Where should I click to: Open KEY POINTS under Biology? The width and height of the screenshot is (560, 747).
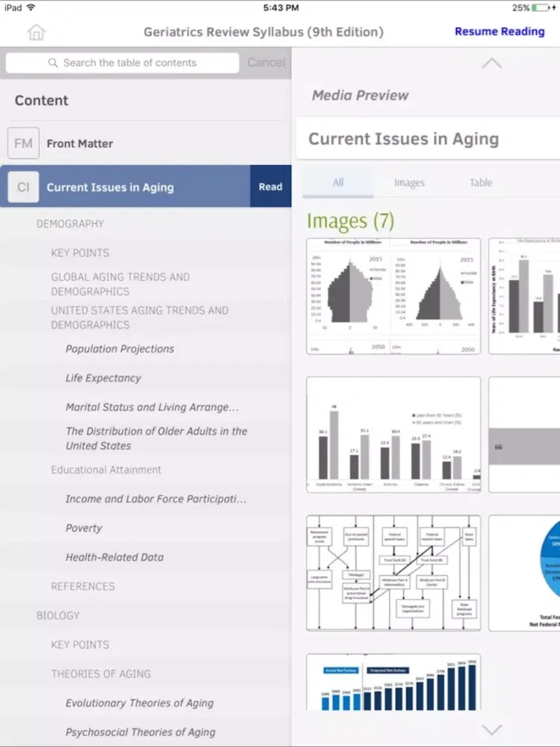[x=80, y=644]
